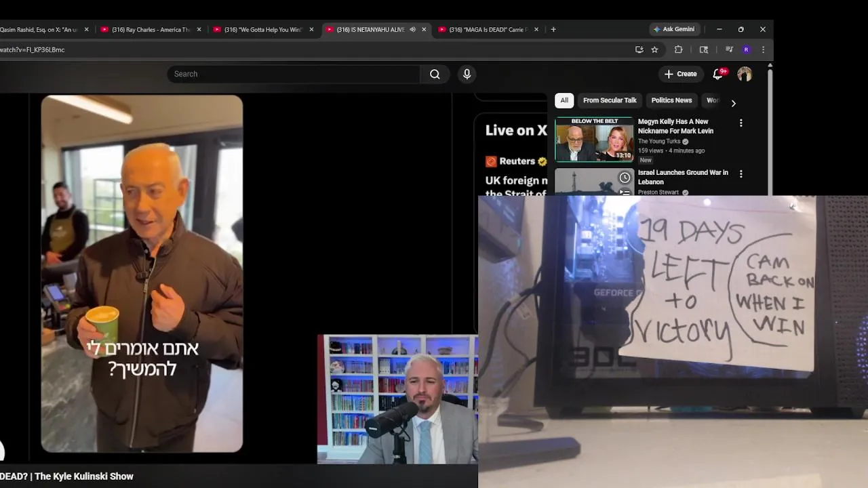Open the Chrome extensions puzzle icon
The image size is (868, 488).
click(678, 49)
